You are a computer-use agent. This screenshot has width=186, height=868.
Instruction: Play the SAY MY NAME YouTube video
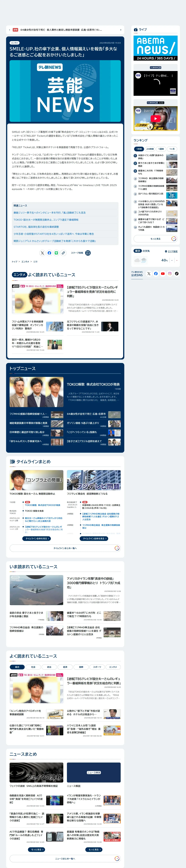[155, 118]
